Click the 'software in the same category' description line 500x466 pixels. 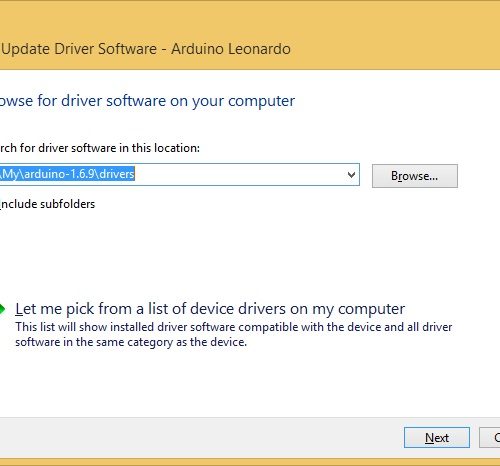coord(131,342)
